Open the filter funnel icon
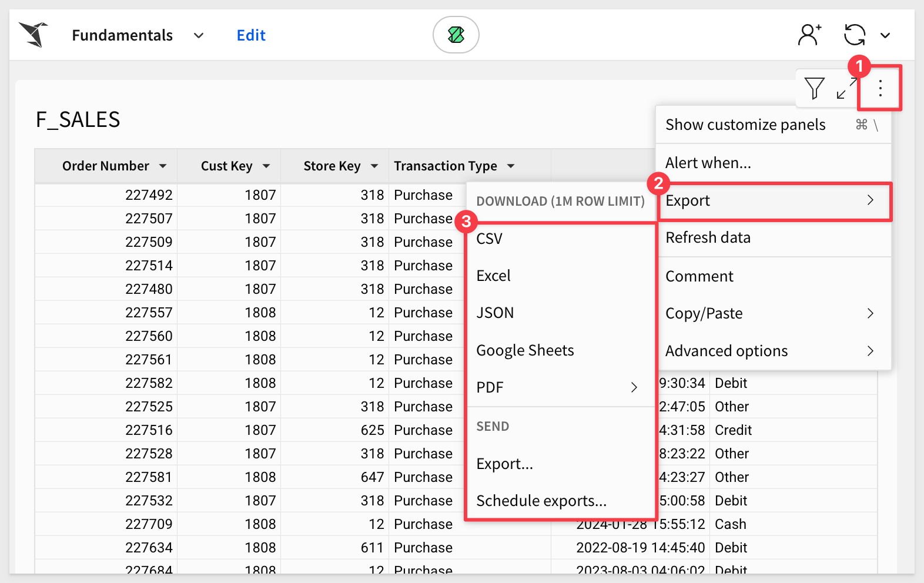Image resolution: width=924 pixels, height=583 pixels. tap(815, 88)
